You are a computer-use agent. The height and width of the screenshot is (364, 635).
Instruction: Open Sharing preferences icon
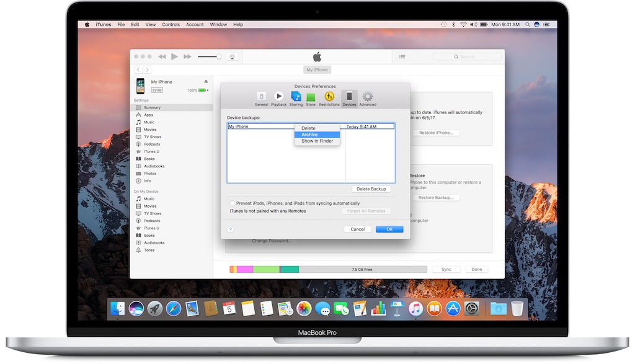pos(296,97)
